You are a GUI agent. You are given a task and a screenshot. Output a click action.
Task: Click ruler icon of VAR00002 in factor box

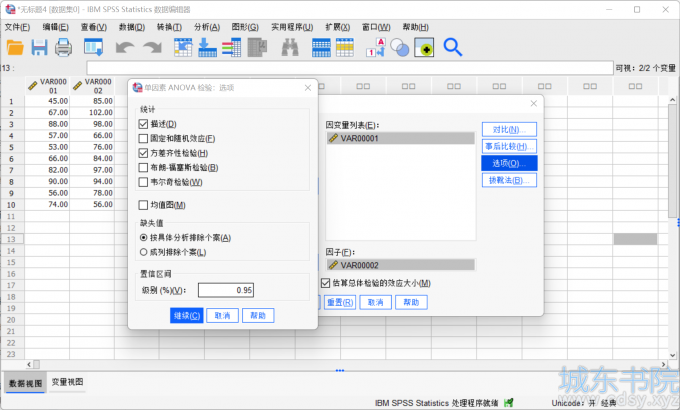333,265
